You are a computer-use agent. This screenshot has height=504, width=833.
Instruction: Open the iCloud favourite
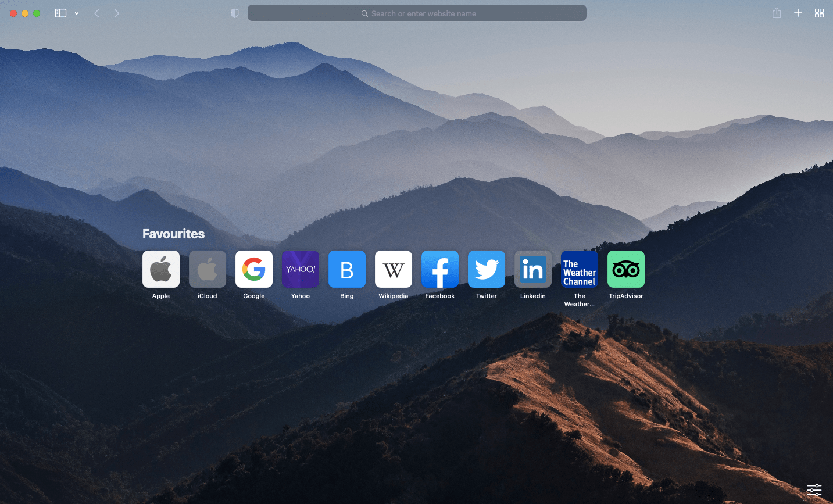click(208, 269)
